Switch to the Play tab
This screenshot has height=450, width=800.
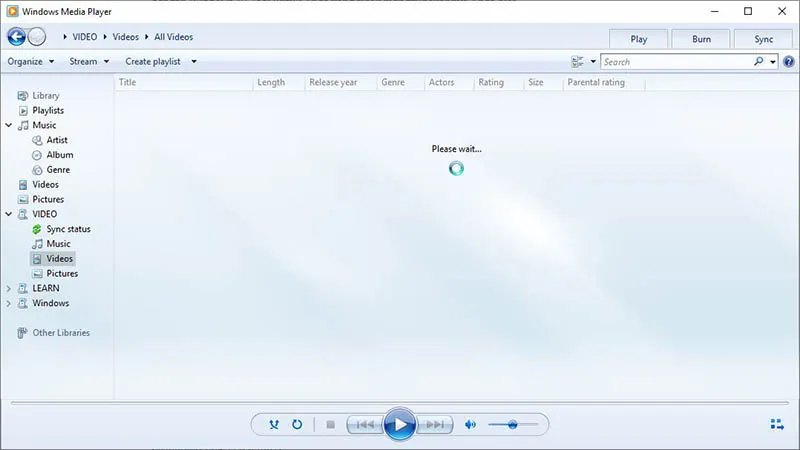(638, 39)
